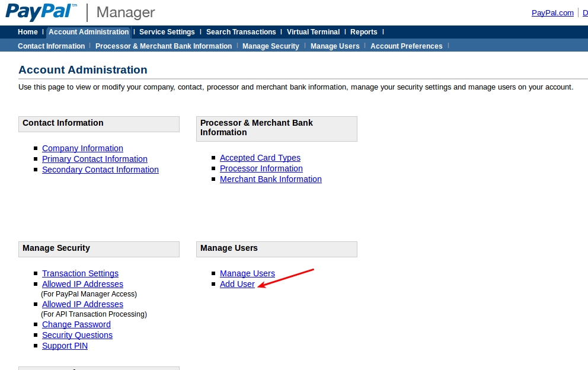Image resolution: width=588 pixels, height=370 pixels.
Task: Select Service Settings in the top navigation
Action: (167, 32)
